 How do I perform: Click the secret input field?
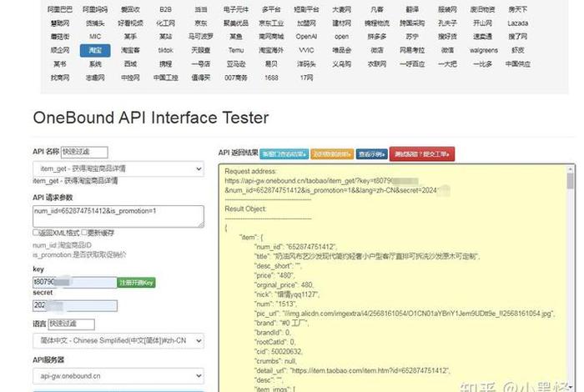coord(74,305)
